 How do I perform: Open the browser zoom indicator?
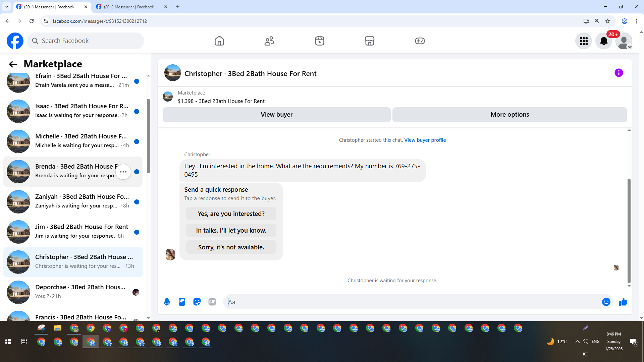pos(597,21)
